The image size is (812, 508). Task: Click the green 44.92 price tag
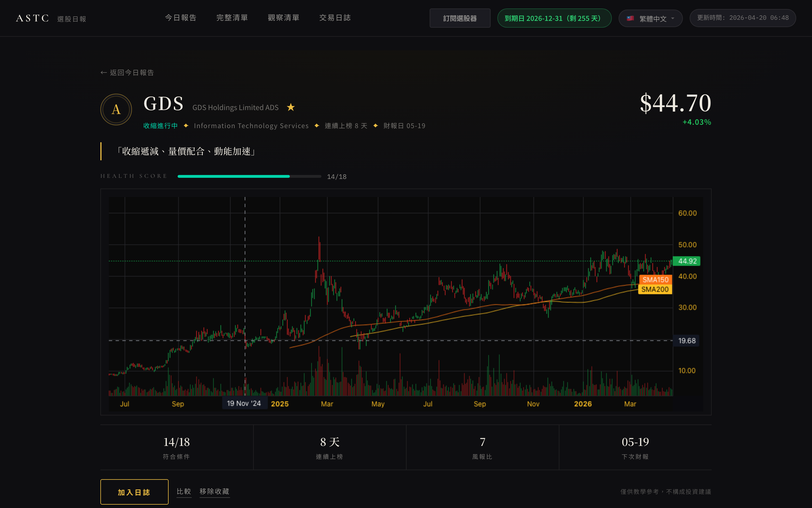coord(687,261)
